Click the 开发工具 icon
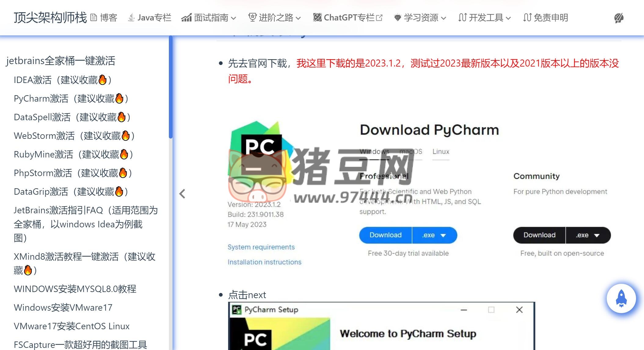Viewport: 644px width, 350px height. (462, 18)
